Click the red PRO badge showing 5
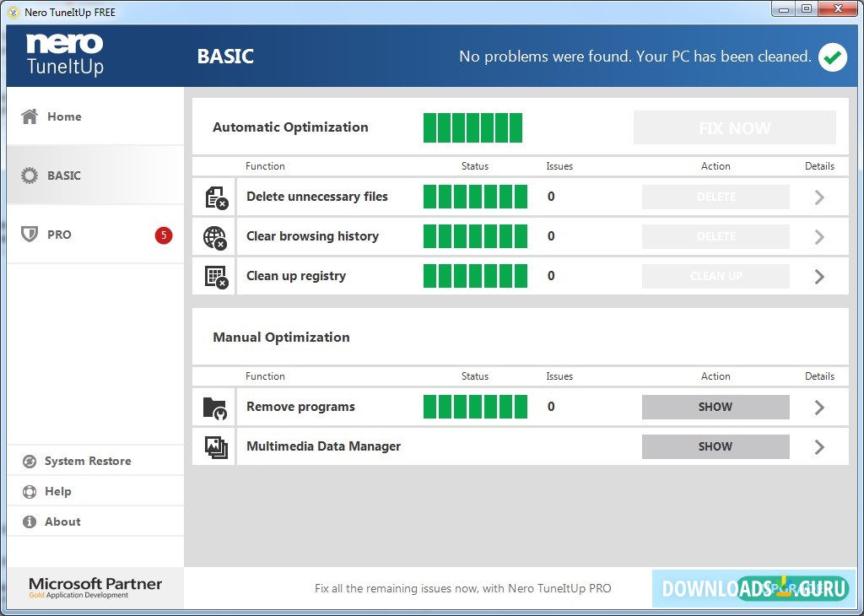864x616 pixels. coord(164,235)
